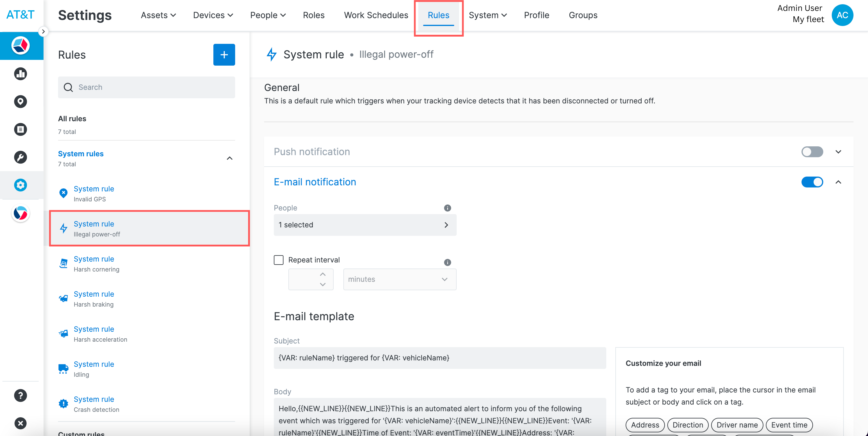Open the maintenance wrench icon
The height and width of the screenshot is (436, 868).
(21, 157)
